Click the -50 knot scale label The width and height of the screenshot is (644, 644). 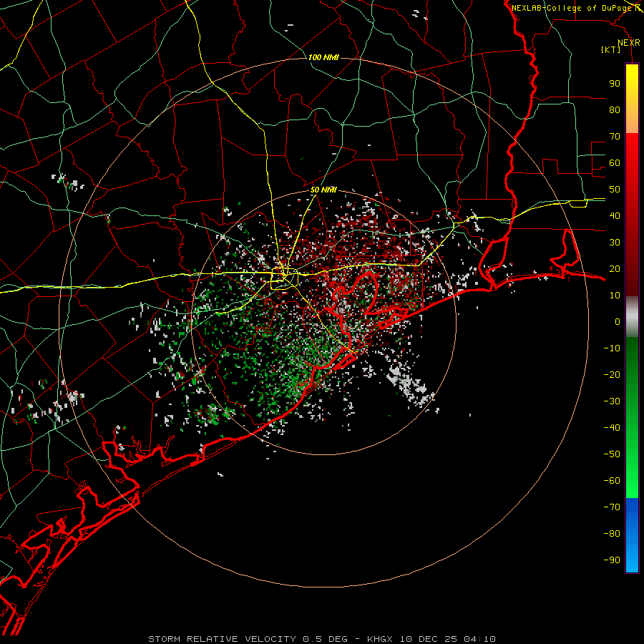coord(612,454)
